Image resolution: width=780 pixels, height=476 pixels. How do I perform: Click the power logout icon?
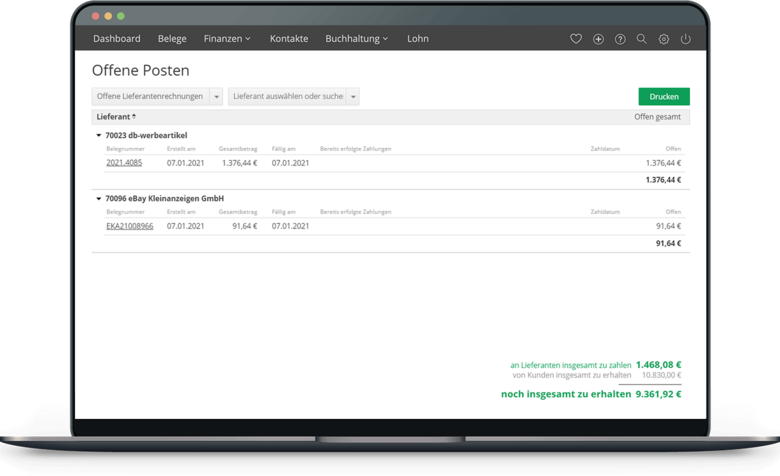click(685, 39)
